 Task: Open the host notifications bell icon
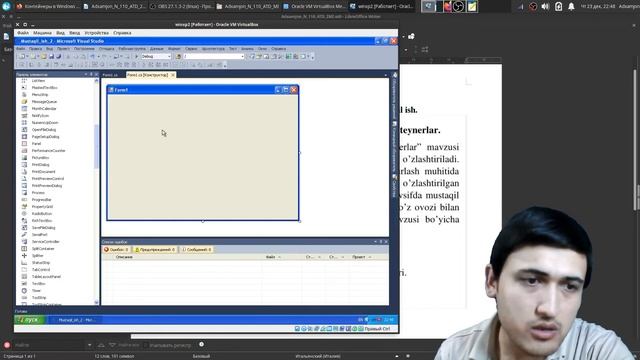coord(571,7)
